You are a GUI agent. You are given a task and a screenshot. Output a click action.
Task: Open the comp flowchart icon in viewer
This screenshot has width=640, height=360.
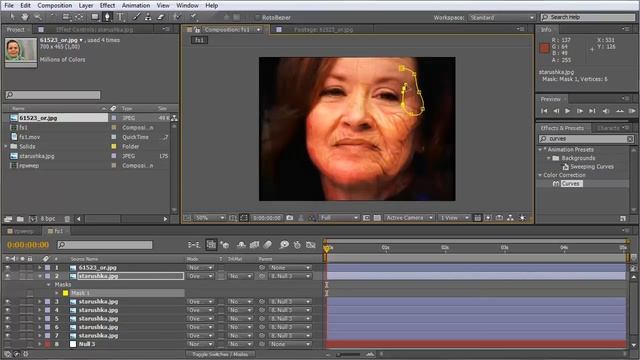[x=510, y=218]
